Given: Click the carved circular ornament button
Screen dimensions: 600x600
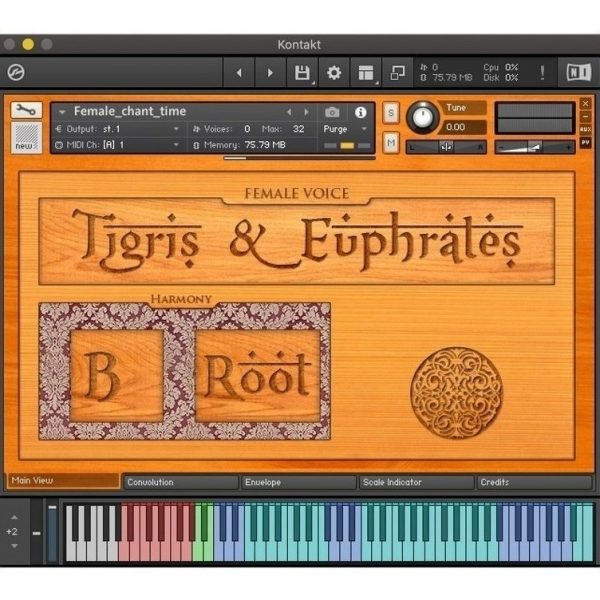Looking at the screenshot, I should (457, 393).
